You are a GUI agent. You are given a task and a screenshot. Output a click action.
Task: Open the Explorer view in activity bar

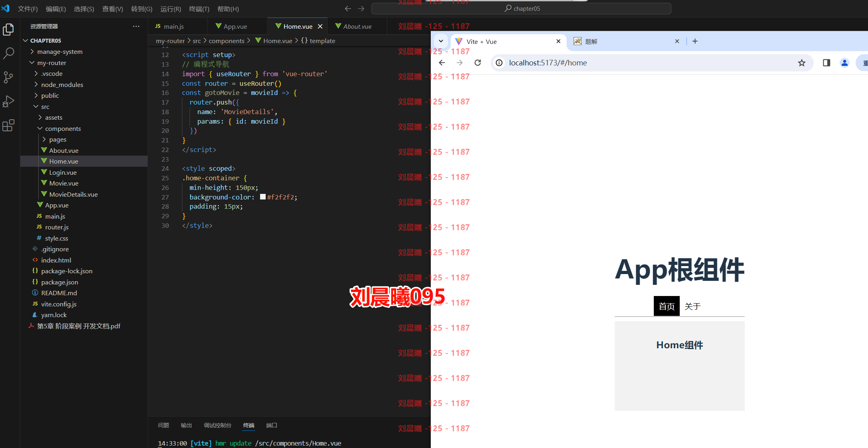click(x=8, y=30)
